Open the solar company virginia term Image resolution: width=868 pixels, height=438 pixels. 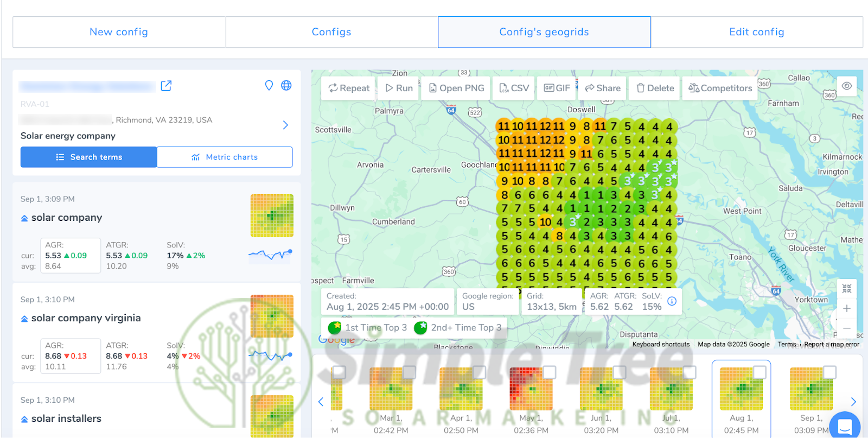pyautogui.click(x=86, y=318)
